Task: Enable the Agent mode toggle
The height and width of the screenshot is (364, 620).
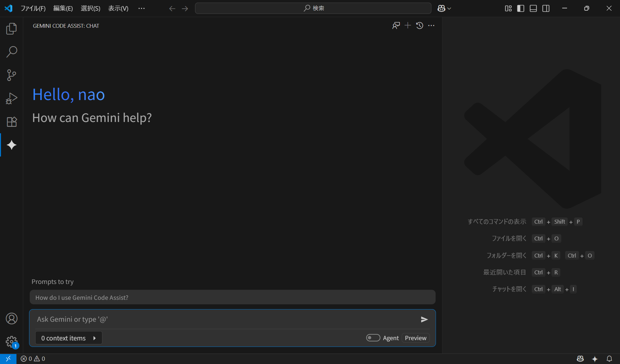Action: (373, 338)
